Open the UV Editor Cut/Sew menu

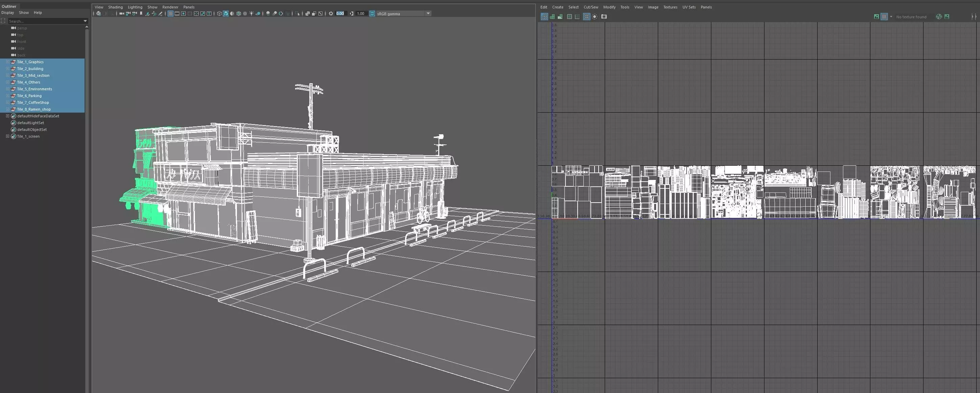pos(591,7)
